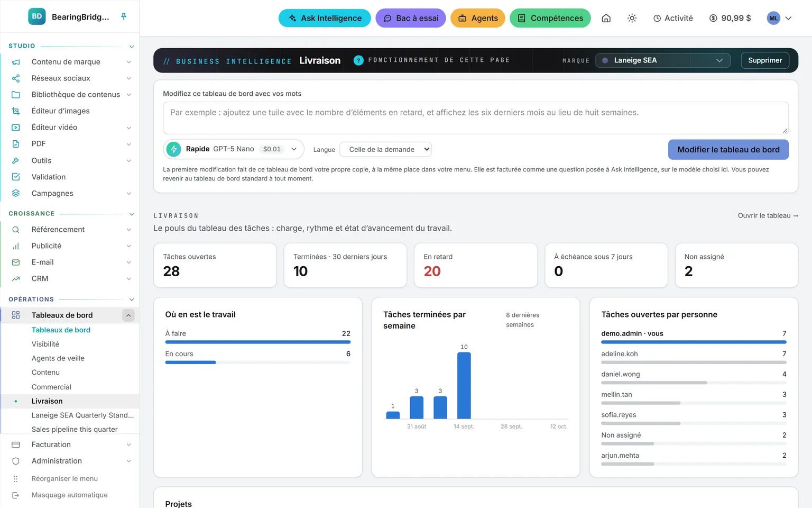The image size is (812, 508).
Task: Click the Ask Intelligence button
Action: tap(325, 18)
